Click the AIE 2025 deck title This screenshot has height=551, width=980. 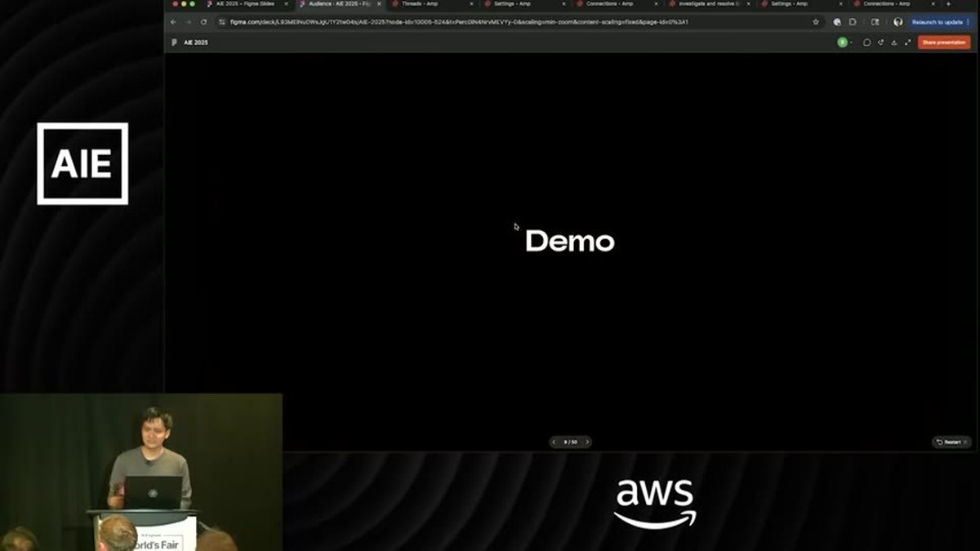[x=196, y=42]
